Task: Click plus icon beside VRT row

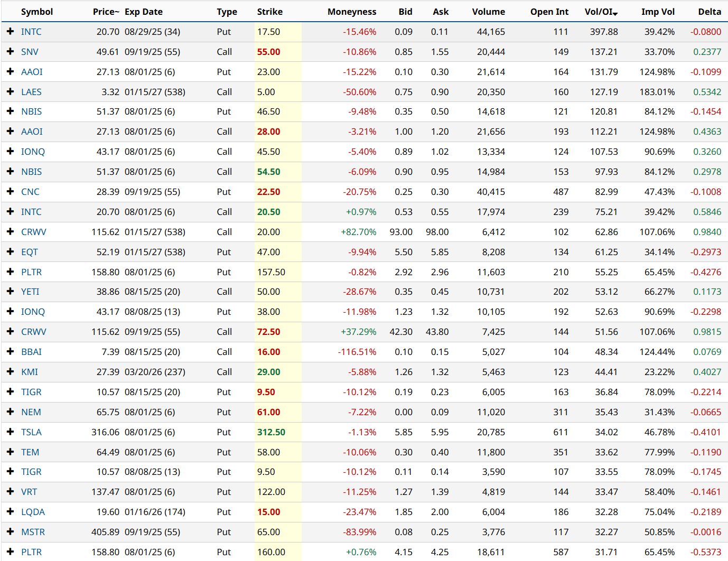Action: [x=10, y=492]
